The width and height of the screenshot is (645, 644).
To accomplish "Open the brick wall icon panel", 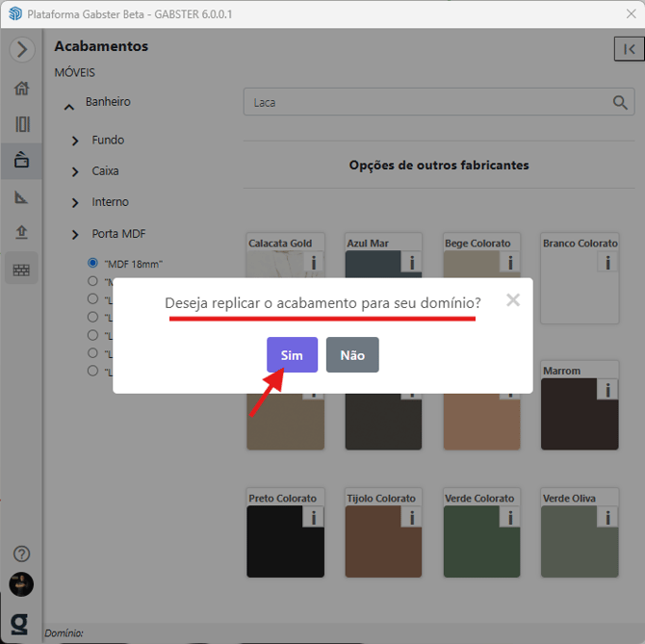I will coord(21,270).
